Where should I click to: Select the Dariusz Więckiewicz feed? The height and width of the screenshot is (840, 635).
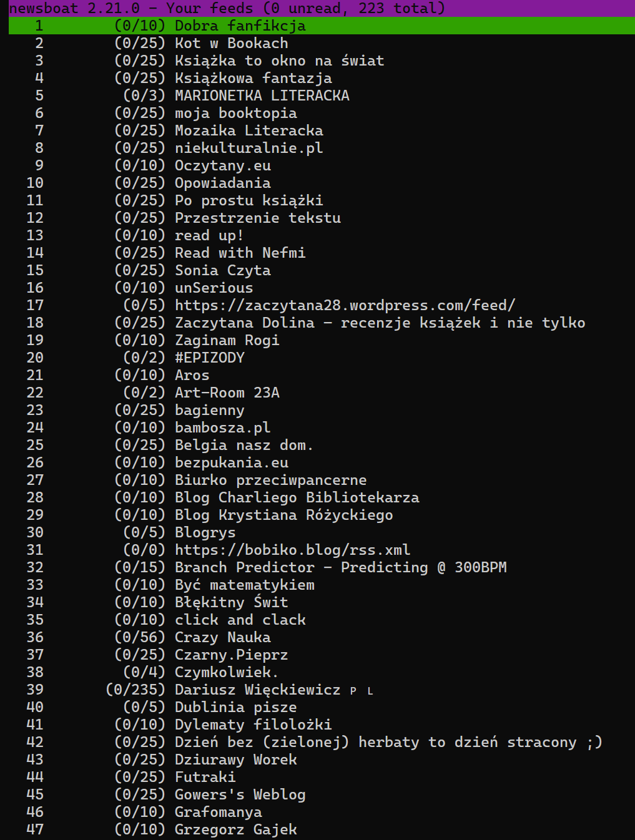[257, 690]
